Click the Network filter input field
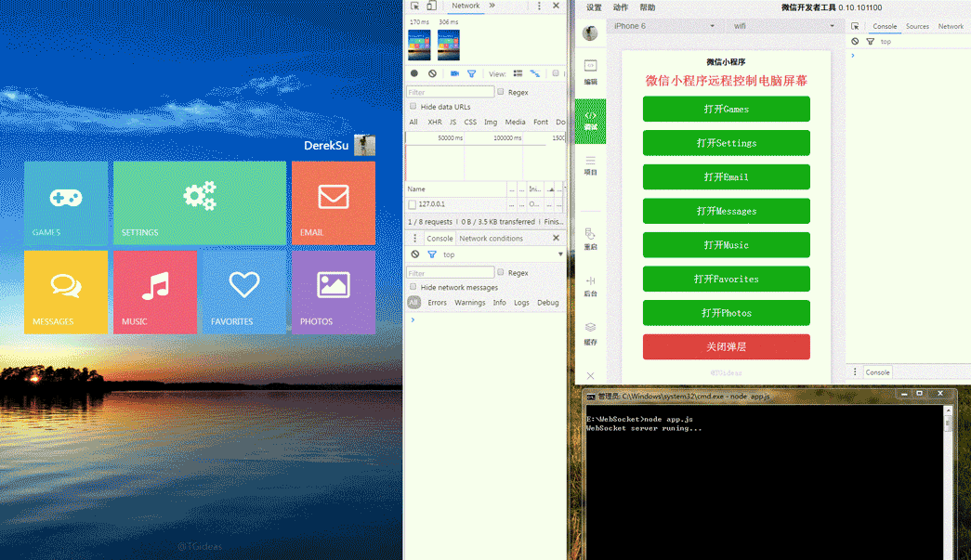Viewport: 971px width, 560px height. pyautogui.click(x=451, y=92)
